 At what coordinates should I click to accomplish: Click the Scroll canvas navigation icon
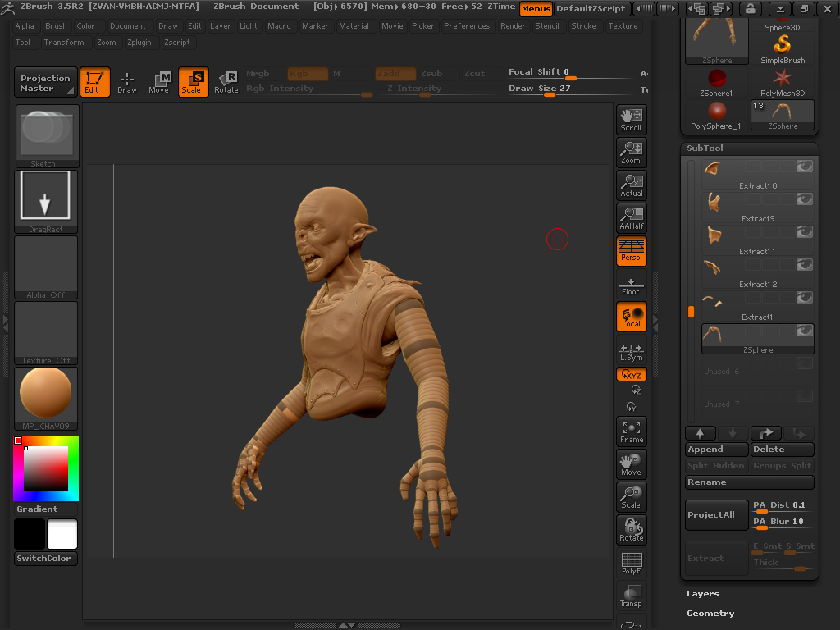point(631,120)
